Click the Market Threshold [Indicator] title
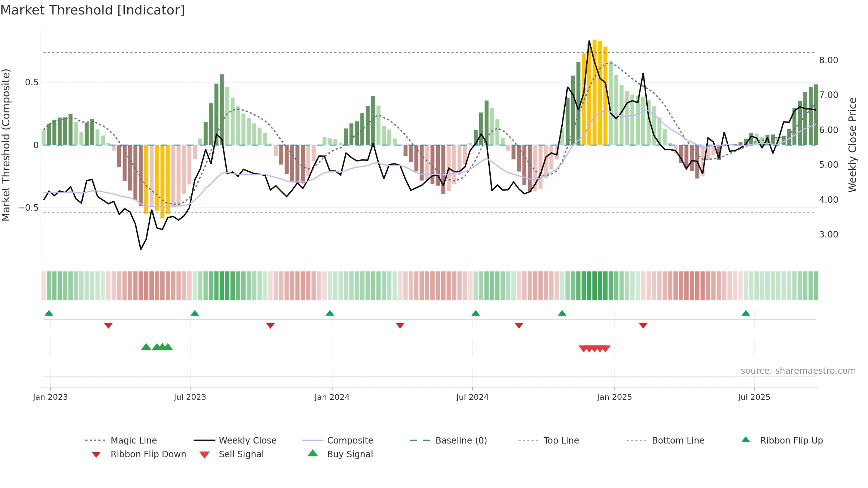 (93, 10)
